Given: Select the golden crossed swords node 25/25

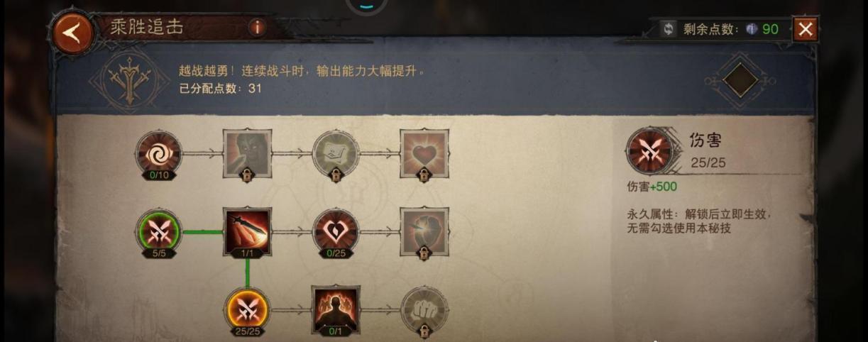Looking at the screenshot, I should [247, 310].
